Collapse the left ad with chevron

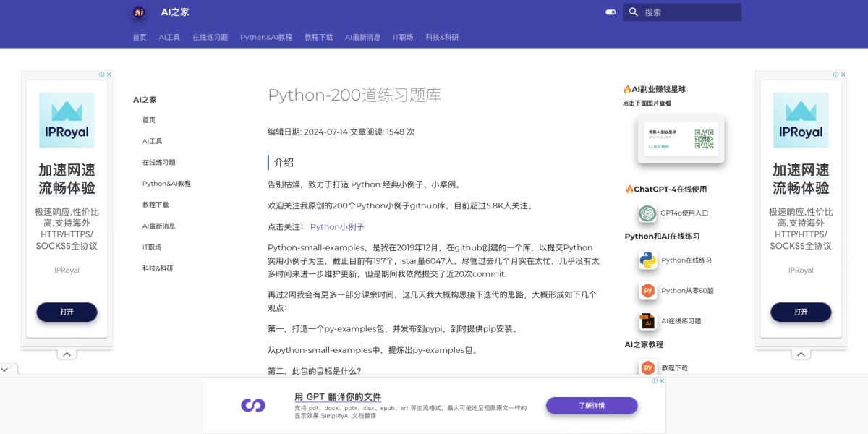67,354
